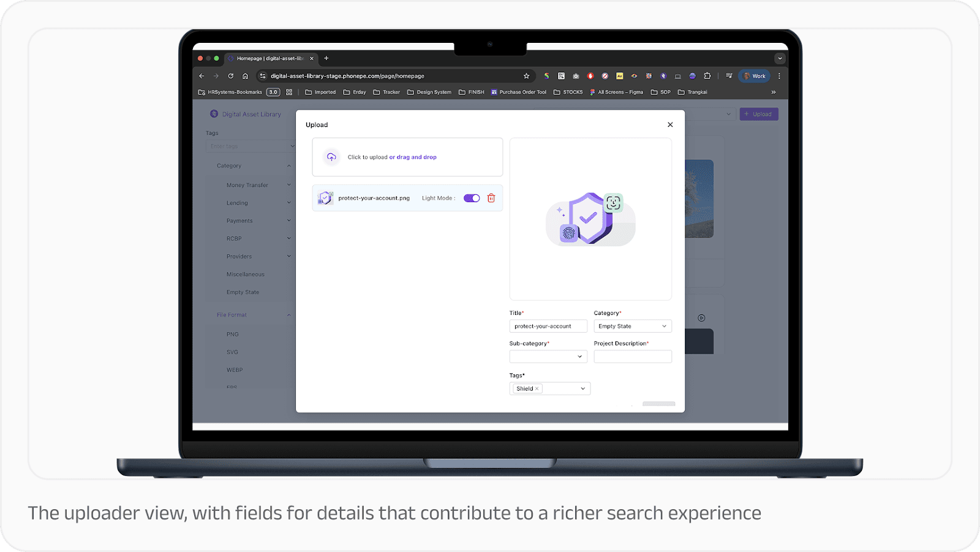This screenshot has height=552, width=980.
Task: Expand the Money Transfer category
Action: (289, 185)
